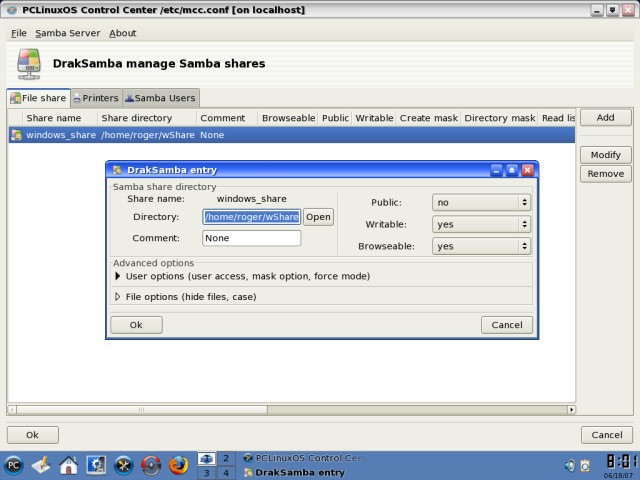Switch to virtual desktop 2
This screenshot has height=480, width=640.
(226, 458)
